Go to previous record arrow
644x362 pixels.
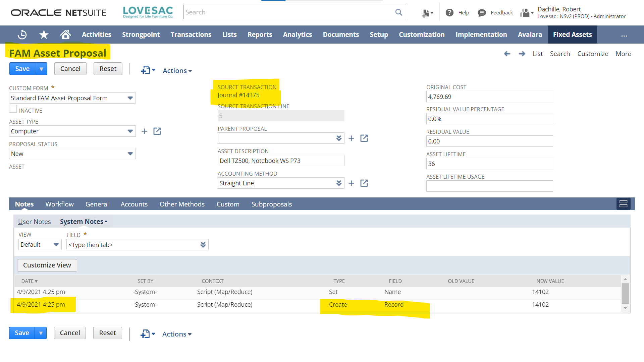coord(507,54)
